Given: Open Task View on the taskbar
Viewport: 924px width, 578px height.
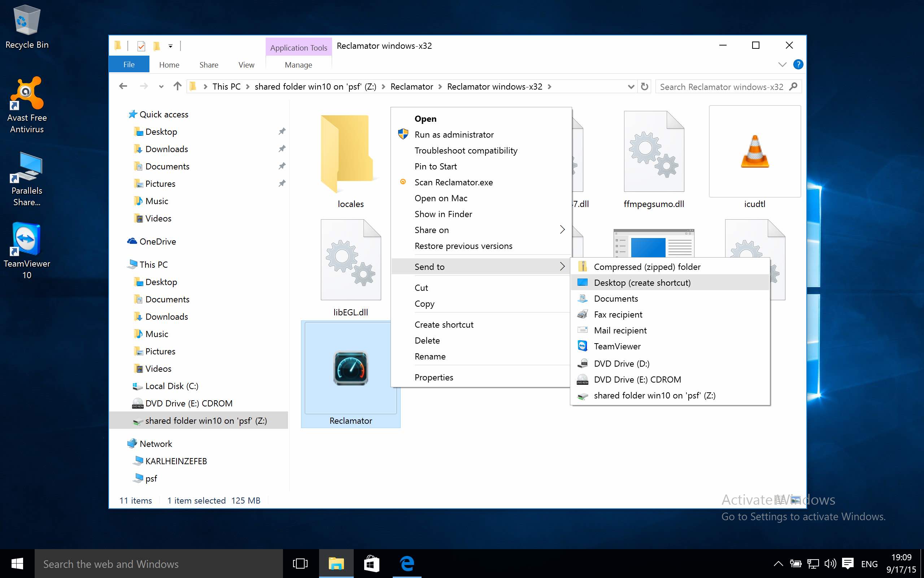Looking at the screenshot, I should click(300, 564).
